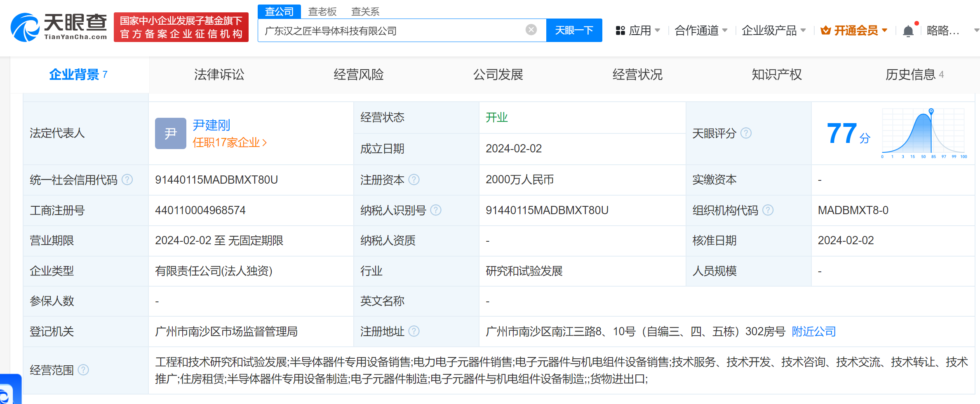Open the 附近公司 link
Viewport: 980px width, 404px height.
tap(813, 332)
